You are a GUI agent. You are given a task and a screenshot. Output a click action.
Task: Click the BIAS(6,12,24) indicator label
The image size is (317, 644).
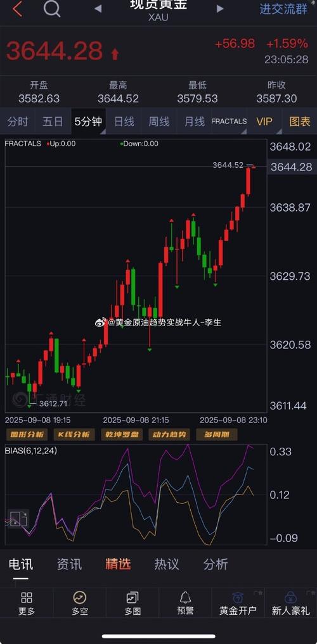(31, 451)
